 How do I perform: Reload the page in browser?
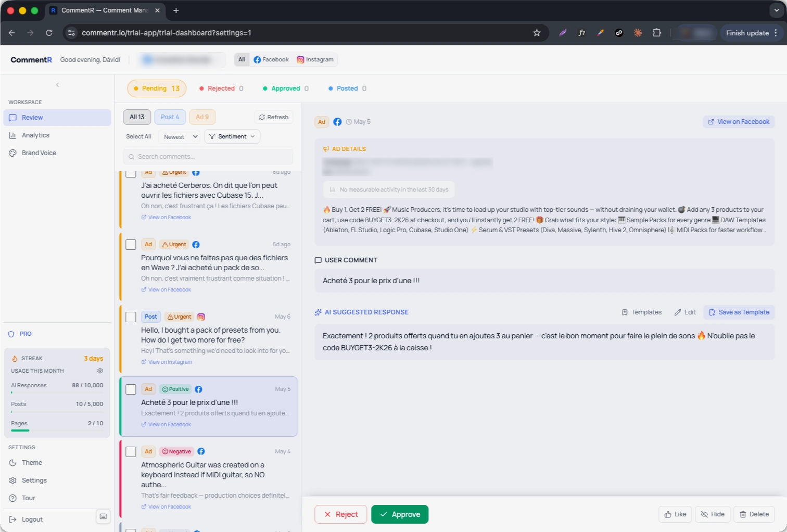point(49,33)
